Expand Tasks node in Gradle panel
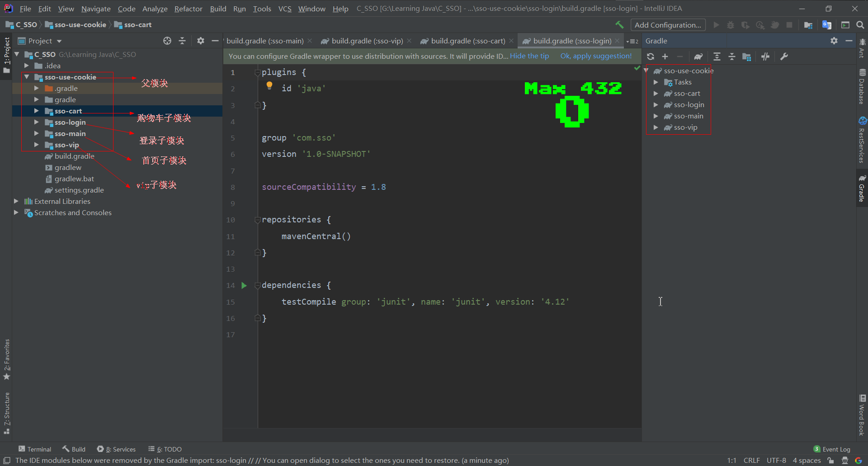The height and width of the screenshot is (466, 868). click(656, 82)
